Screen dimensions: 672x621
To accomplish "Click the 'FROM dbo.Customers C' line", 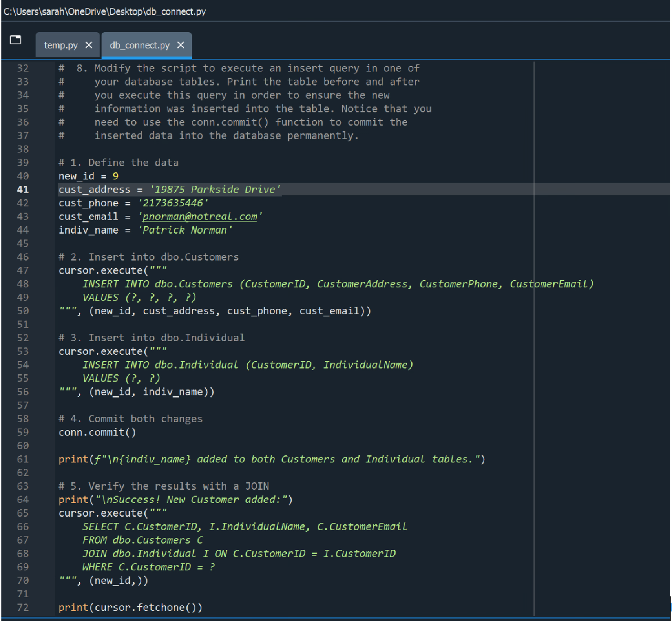I will click(143, 540).
